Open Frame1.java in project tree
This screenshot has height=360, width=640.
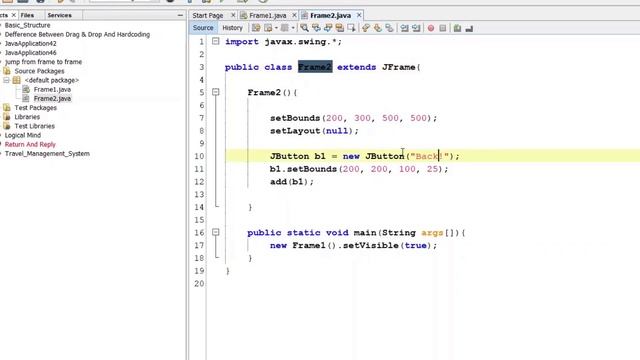52,89
